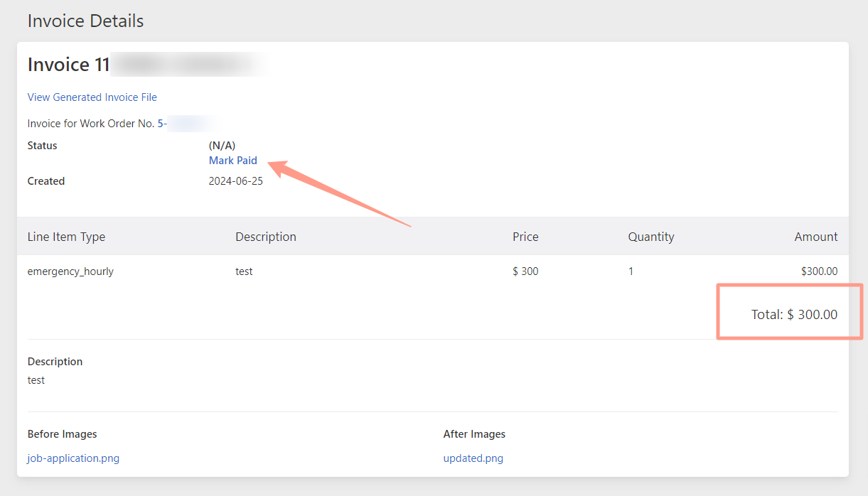This screenshot has width=868, height=496.
Task: Click the Mark Paid link
Action: click(x=233, y=161)
